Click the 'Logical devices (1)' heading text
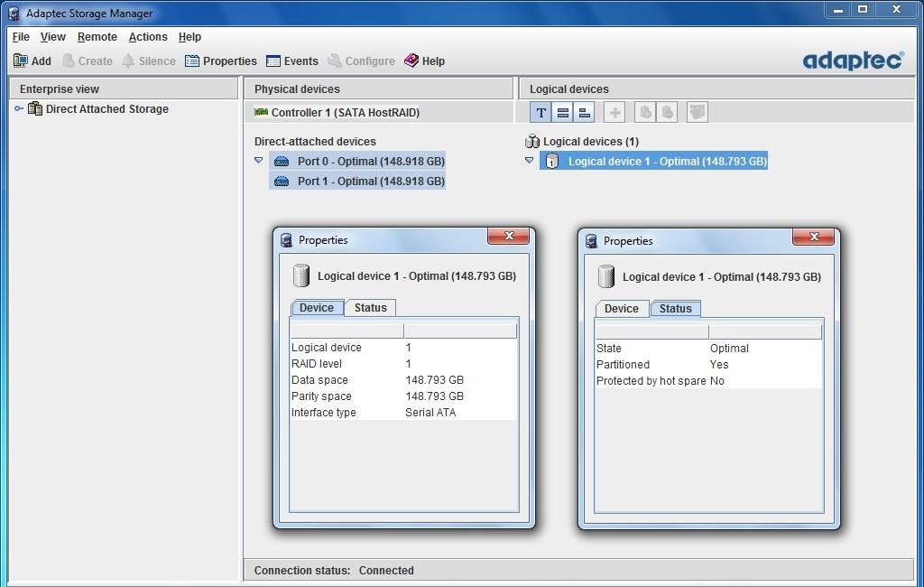 tap(590, 141)
